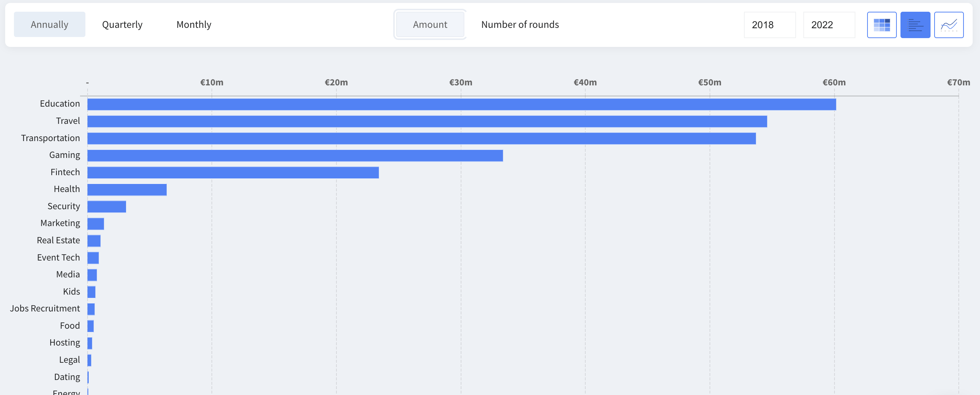Switch to Number of rounds tab
This screenshot has height=395, width=980.
coord(520,25)
